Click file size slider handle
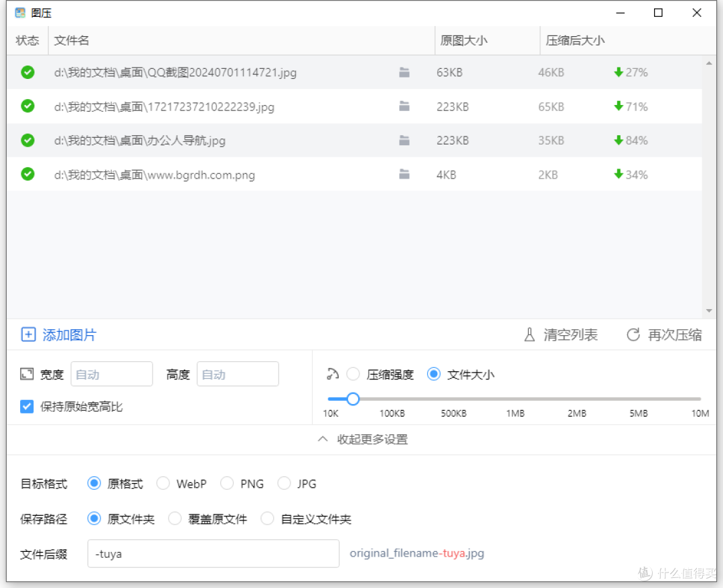723x588 pixels. (353, 399)
